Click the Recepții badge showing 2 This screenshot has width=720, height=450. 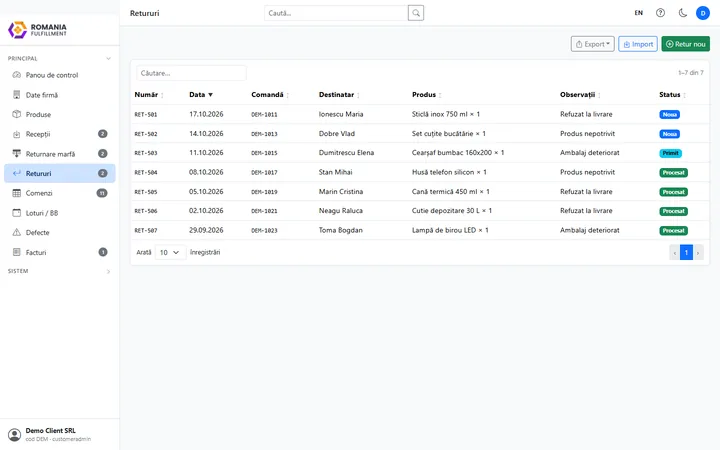tap(103, 134)
